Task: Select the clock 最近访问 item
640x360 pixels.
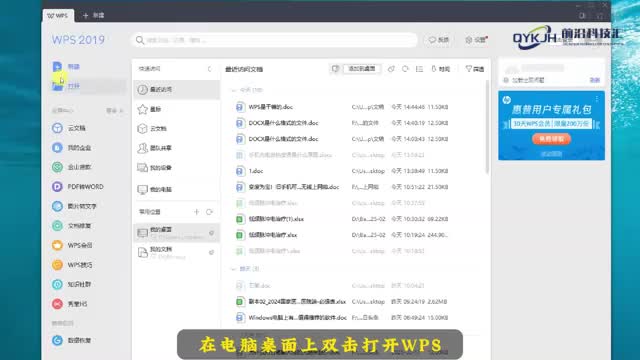Action: (x=176, y=89)
